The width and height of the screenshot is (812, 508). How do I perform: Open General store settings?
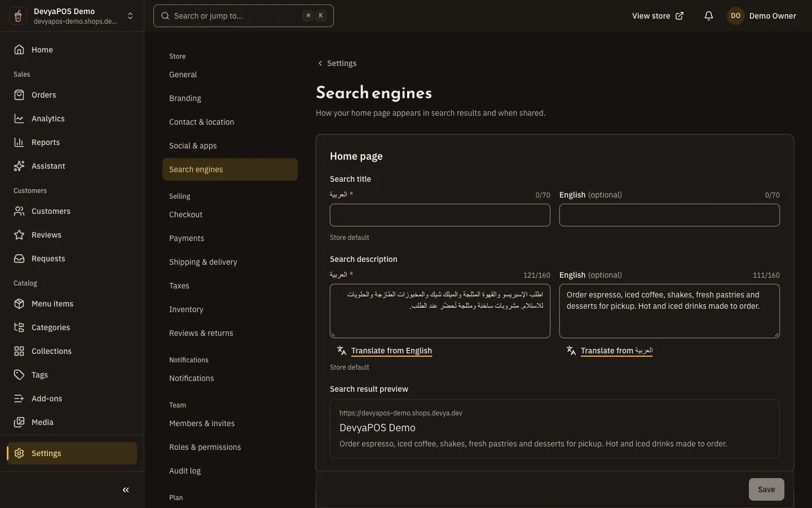click(x=230, y=75)
